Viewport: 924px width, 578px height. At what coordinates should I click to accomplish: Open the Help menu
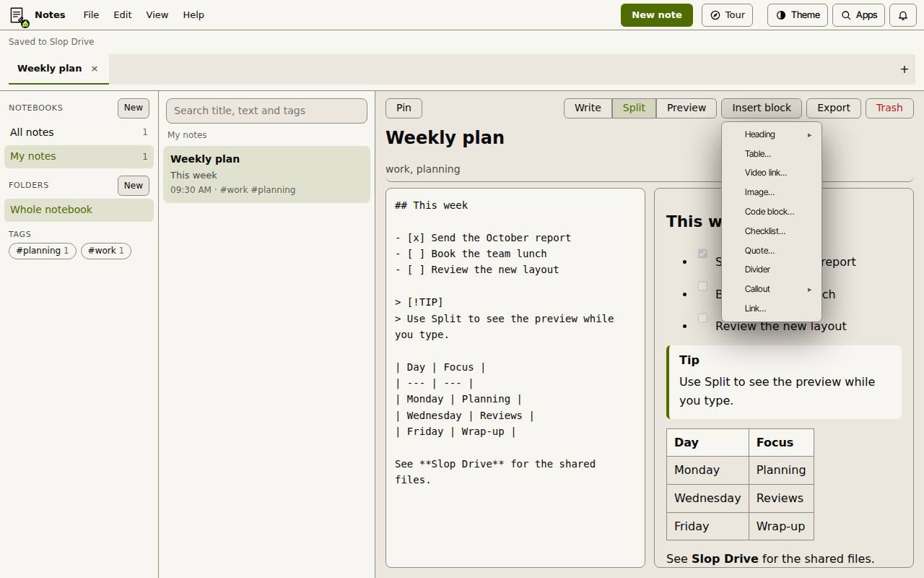tap(193, 15)
